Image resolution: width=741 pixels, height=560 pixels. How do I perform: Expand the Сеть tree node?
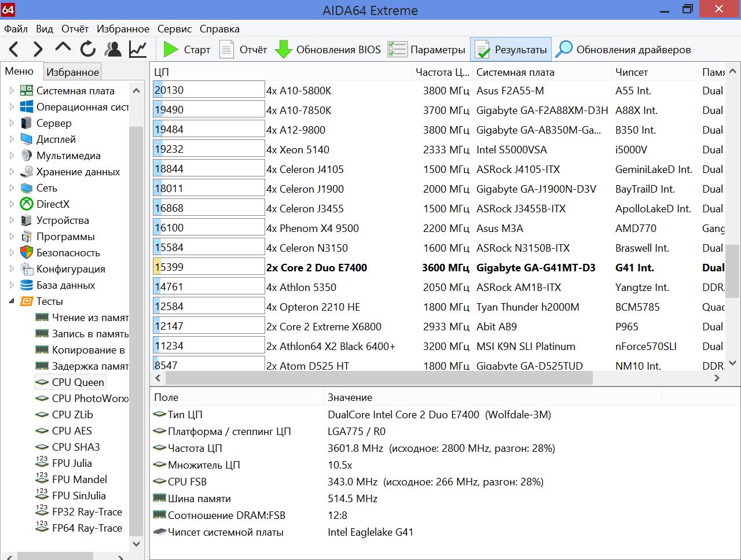(x=12, y=187)
